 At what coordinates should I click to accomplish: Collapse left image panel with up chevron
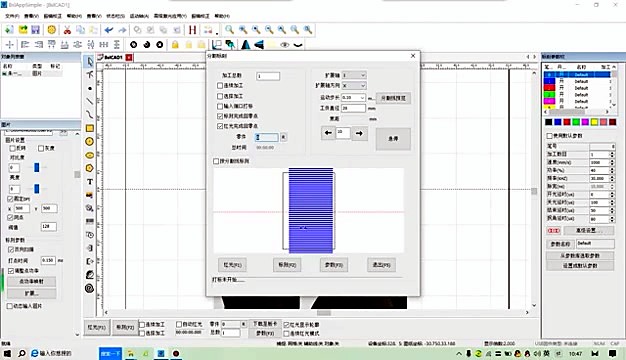[77, 134]
